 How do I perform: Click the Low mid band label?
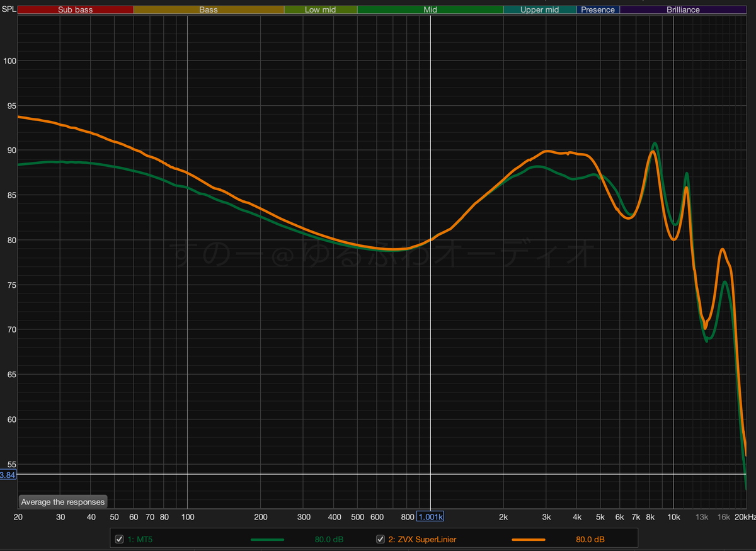[x=321, y=9]
